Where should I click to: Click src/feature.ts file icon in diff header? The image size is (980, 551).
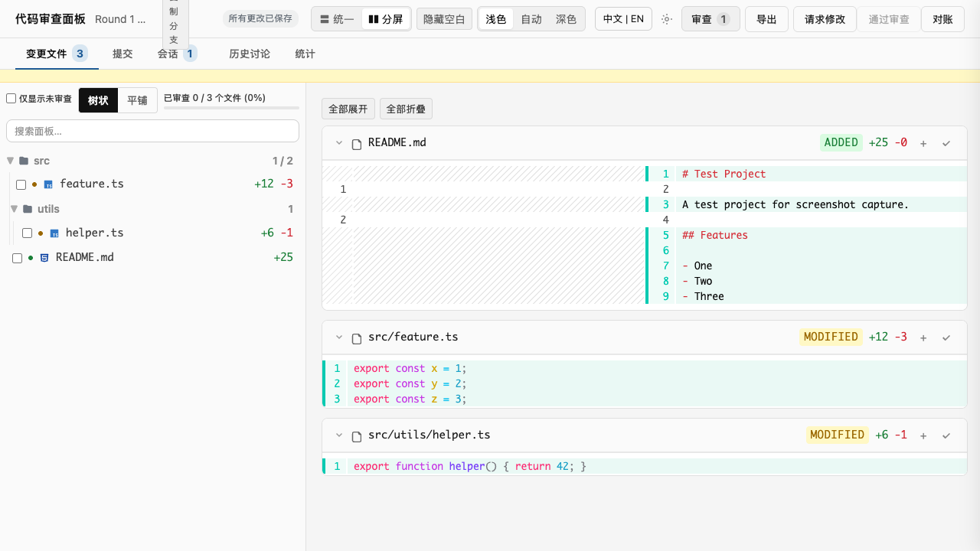click(356, 338)
